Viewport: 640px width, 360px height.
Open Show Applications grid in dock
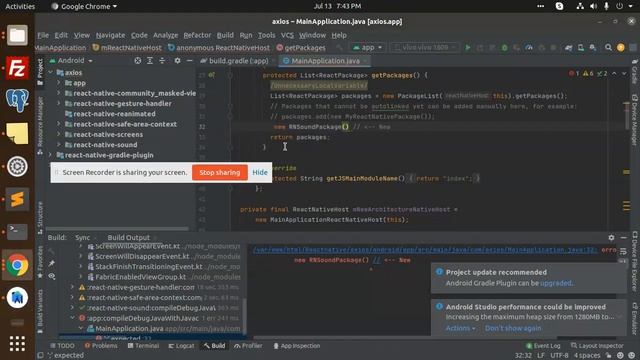pyautogui.click(x=17, y=344)
